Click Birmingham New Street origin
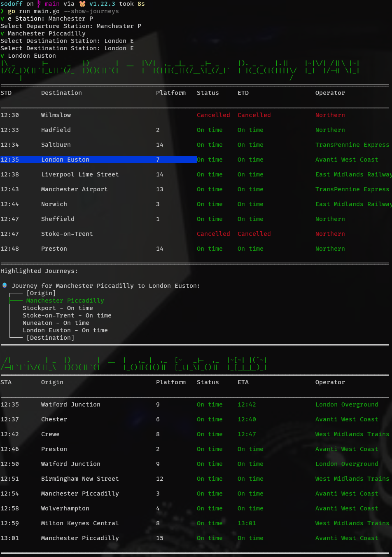The image size is (392, 557). coord(80,479)
